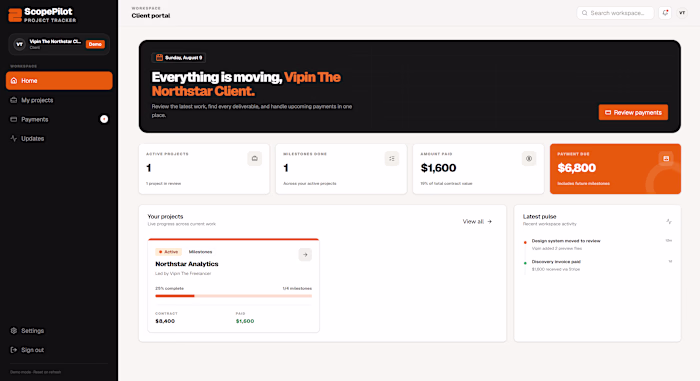700x381 pixels.
Task: Open the Vipin The Northstar client profile card
Action: coord(59,44)
